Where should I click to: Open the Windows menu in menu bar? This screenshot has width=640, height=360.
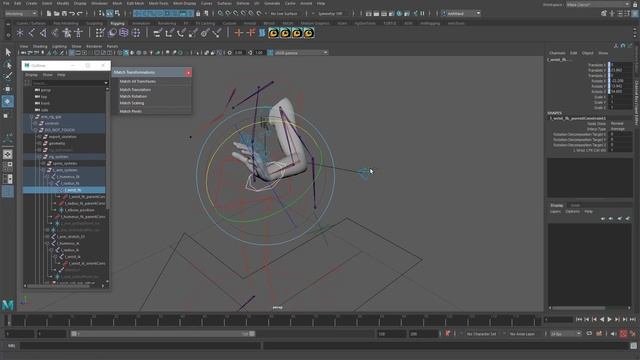click(x=99, y=3)
